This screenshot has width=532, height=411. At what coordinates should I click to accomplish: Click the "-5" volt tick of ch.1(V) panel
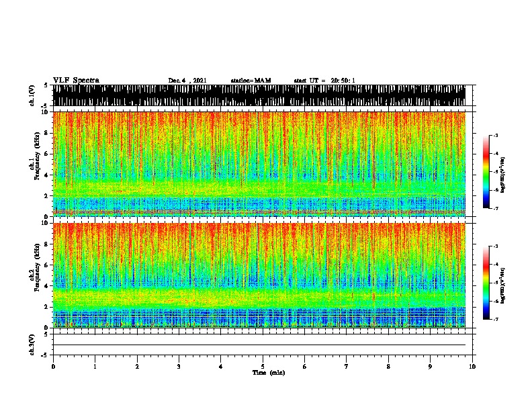(x=45, y=106)
